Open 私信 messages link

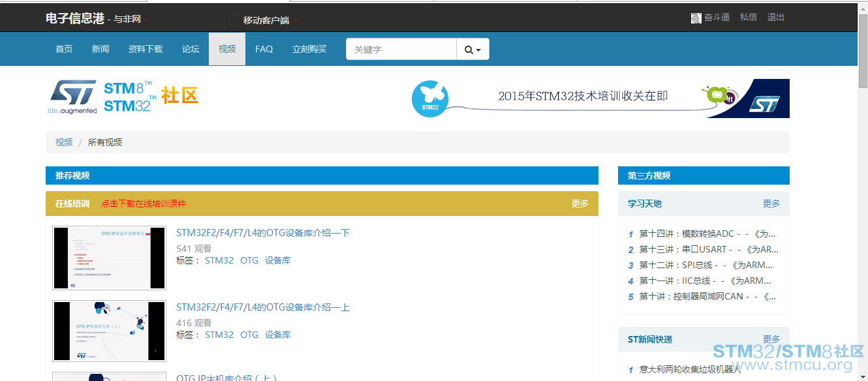[x=749, y=18]
